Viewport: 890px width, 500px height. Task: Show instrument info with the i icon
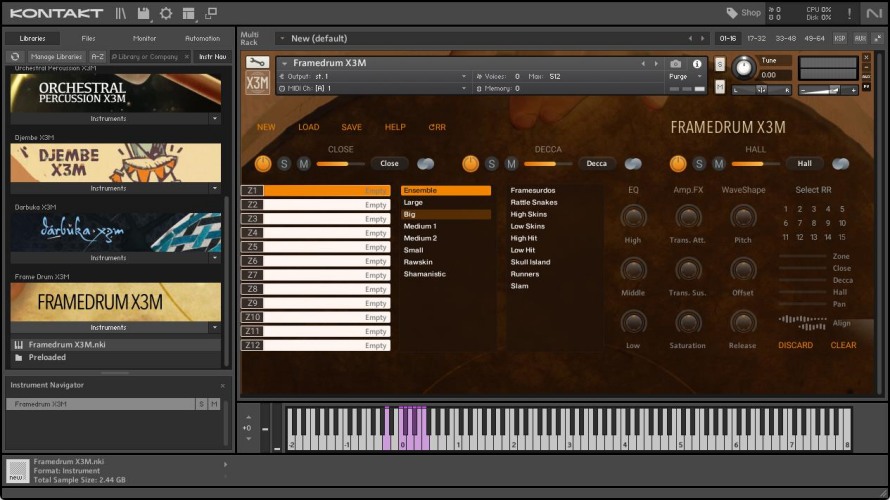(x=697, y=64)
